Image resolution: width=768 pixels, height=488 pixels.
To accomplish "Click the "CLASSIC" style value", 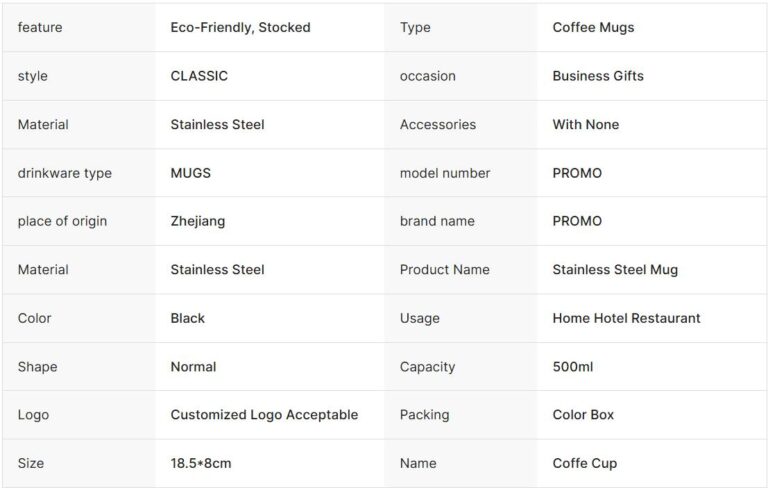I will click(199, 76).
